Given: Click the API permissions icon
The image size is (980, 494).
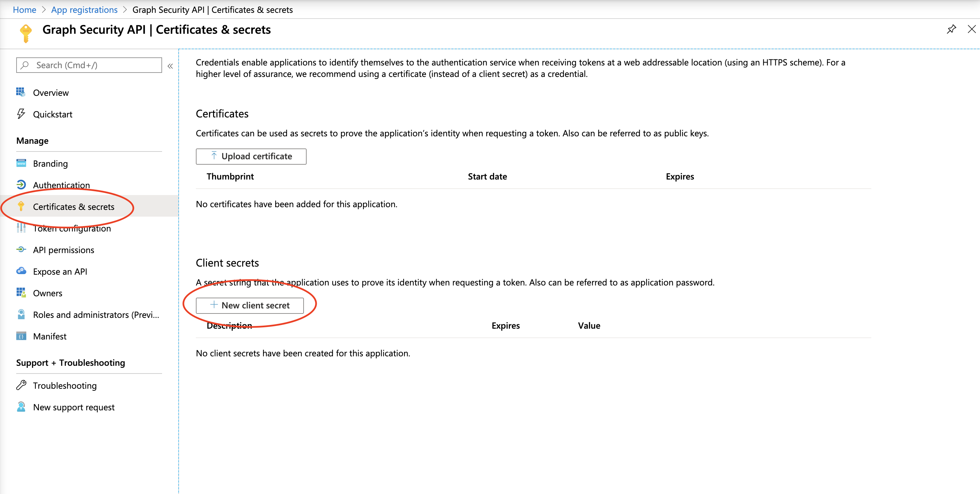Looking at the screenshot, I should [21, 250].
